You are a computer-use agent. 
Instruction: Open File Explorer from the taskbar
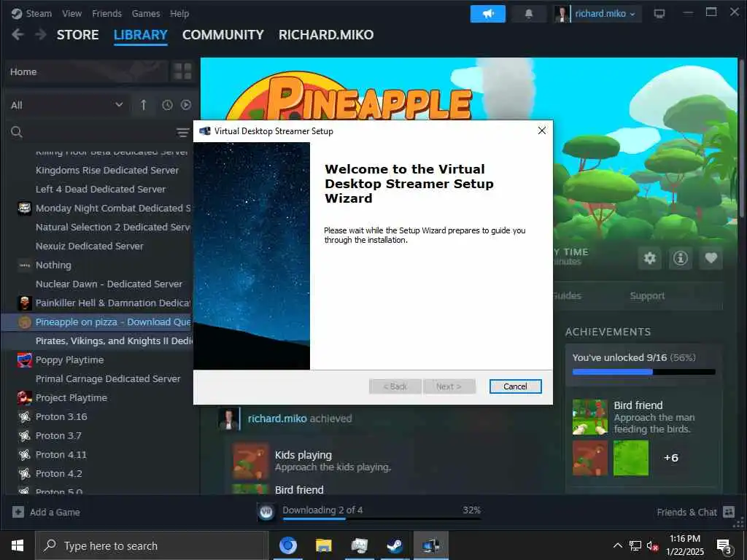(x=323, y=545)
